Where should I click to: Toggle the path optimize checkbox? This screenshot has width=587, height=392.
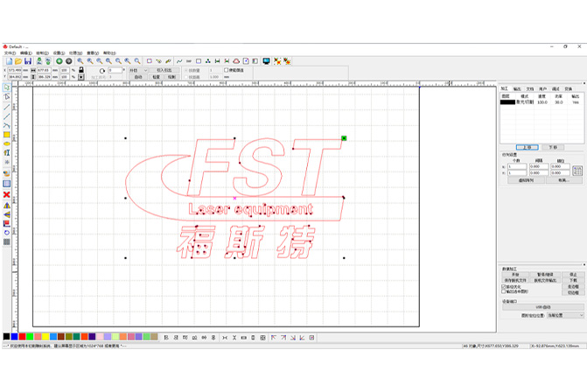[504, 287]
